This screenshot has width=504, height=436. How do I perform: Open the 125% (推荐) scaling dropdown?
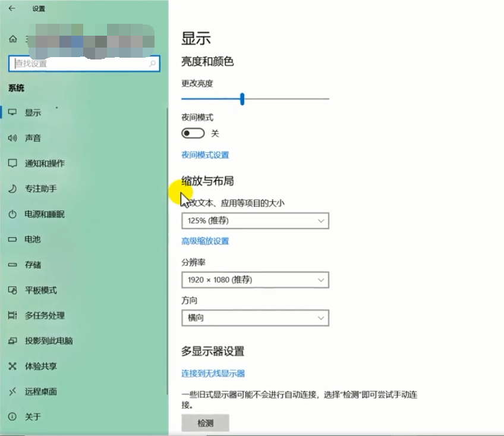(254, 221)
